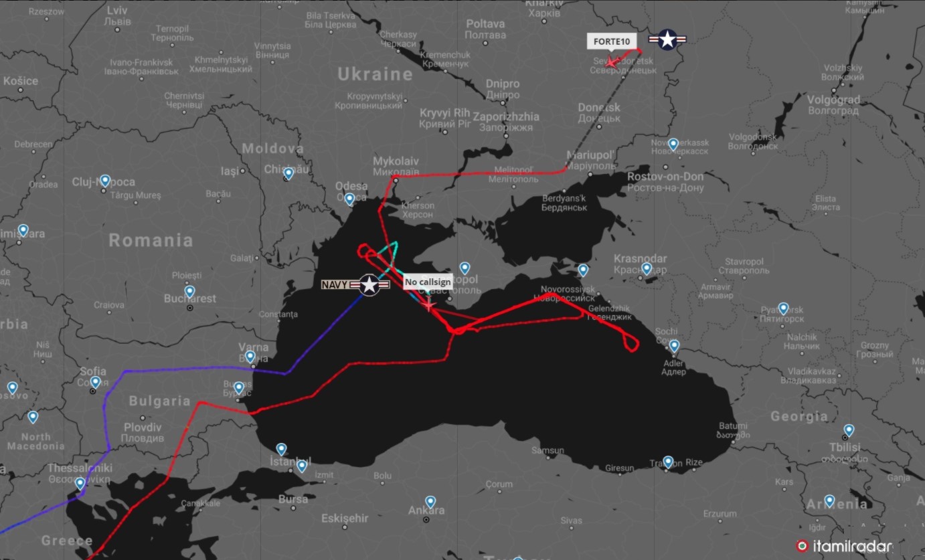The height and width of the screenshot is (560, 925).
Task: Click the 'Giresun' city label
Action: coord(618,468)
